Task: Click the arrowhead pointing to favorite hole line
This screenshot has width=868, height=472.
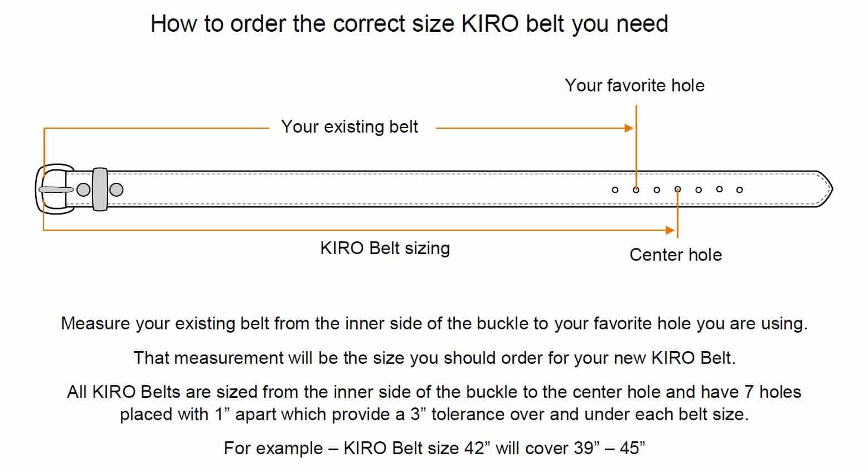Action: pos(629,128)
